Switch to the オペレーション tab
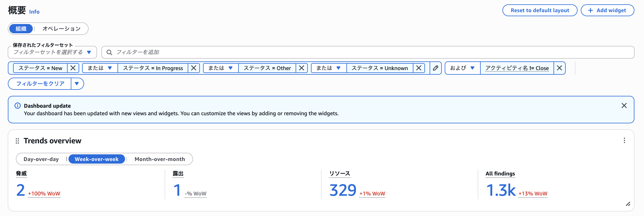This screenshot has width=644, height=216. (61, 29)
